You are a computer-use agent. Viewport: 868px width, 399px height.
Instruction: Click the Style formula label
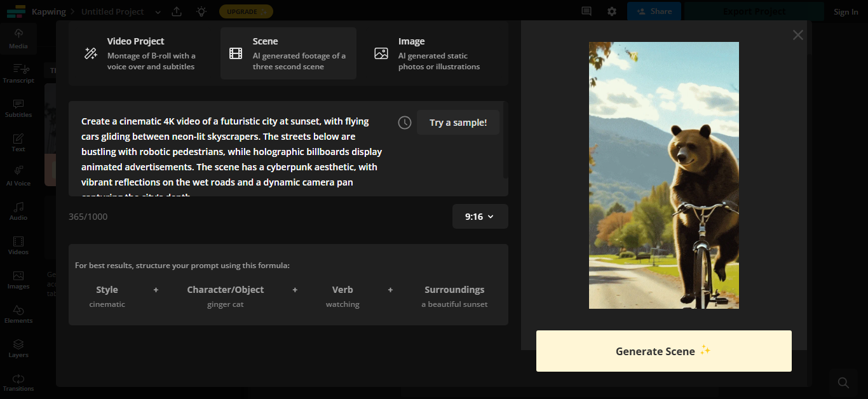pyautogui.click(x=107, y=290)
